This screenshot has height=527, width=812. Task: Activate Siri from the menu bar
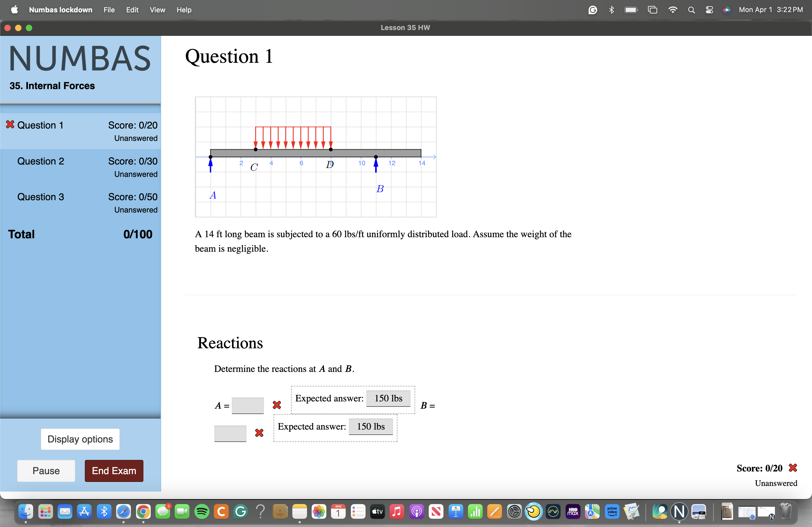point(726,10)
